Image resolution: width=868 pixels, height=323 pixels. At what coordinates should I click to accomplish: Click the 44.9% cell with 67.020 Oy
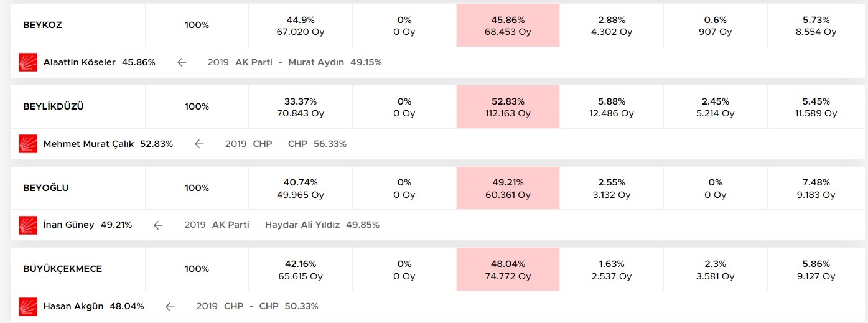(300, 26)
